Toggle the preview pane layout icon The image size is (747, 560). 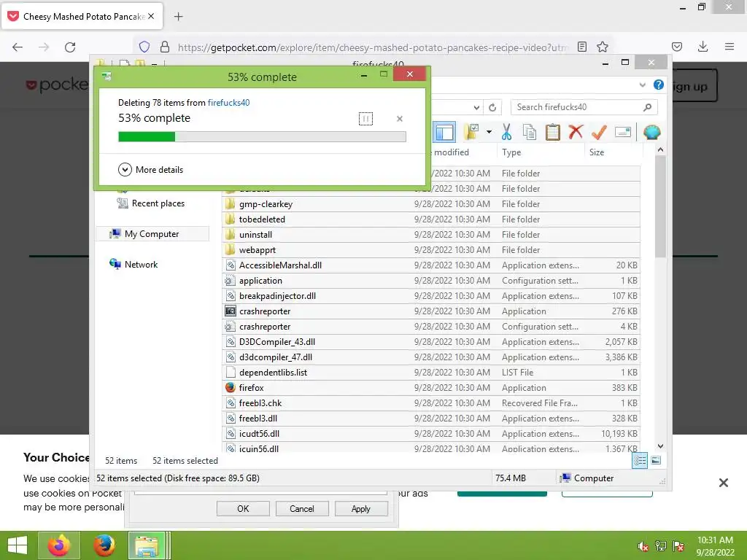coord(444,133)
